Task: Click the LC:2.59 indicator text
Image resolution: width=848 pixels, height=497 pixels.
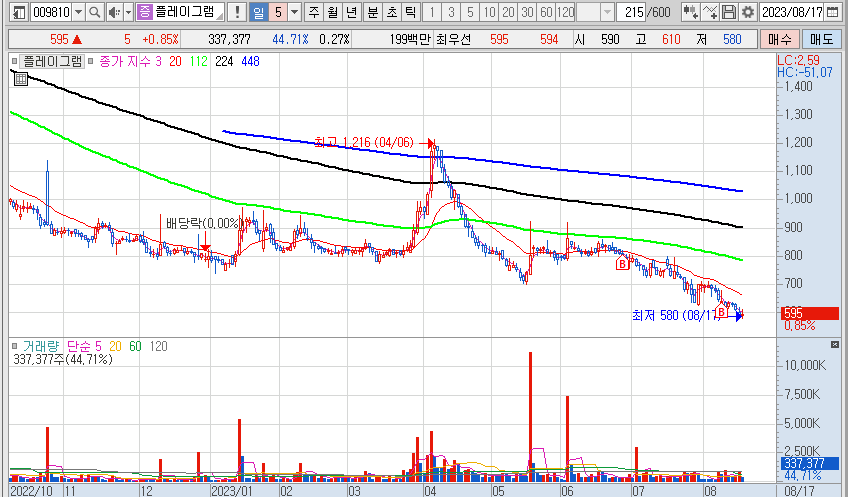Action: click(x=798, y=60)
